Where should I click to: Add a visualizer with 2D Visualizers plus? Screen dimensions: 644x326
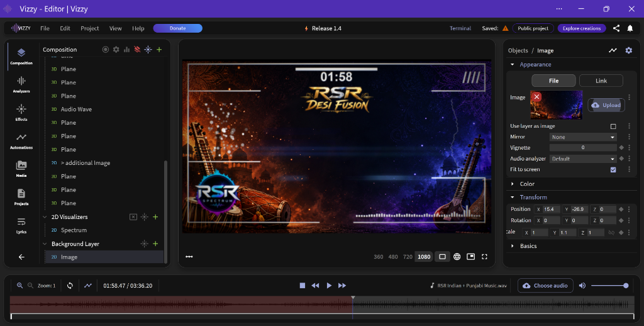tap(155, 216)
